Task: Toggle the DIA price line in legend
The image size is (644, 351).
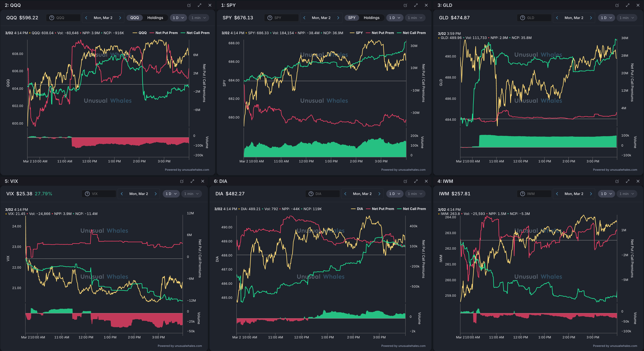Action: click(x=359, y=209)
